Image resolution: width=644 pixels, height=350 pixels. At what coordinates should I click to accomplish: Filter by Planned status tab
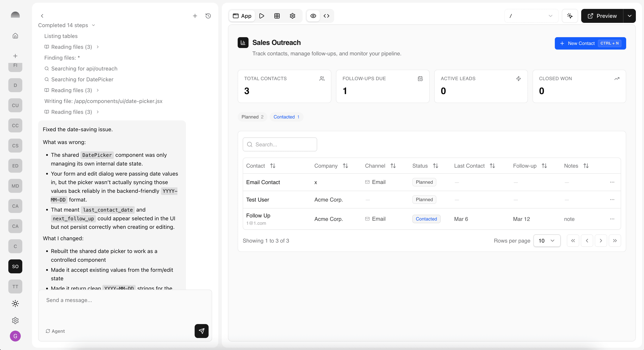(x=252, y=117)
